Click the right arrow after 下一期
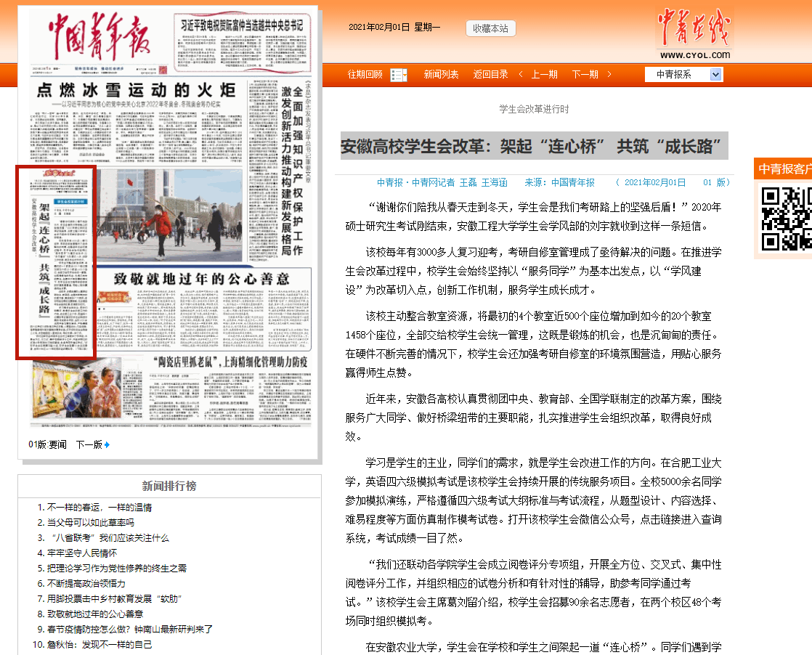812x655 pixels. coord(609,74)
